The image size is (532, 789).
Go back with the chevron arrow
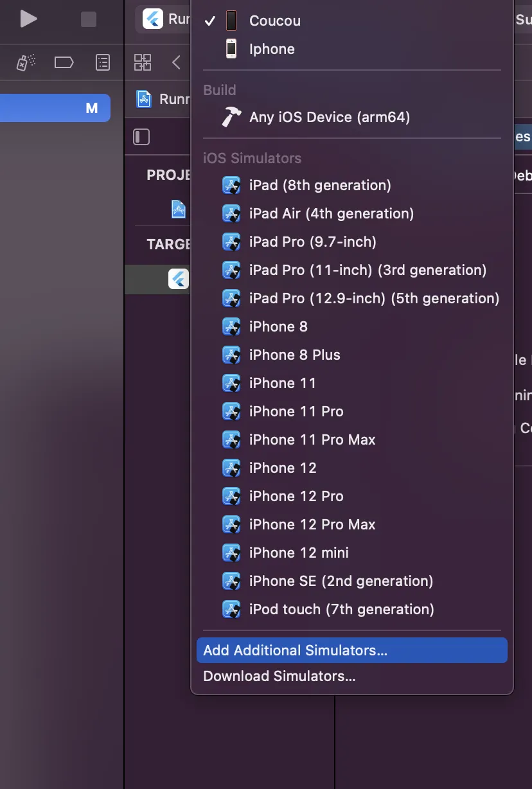[177, 62]
